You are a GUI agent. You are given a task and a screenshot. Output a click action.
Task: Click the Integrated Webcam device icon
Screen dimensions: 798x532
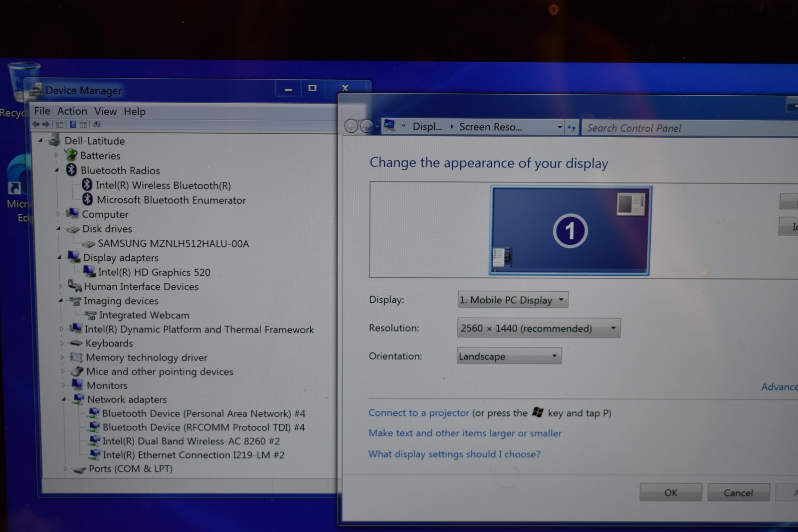coord(90,315)
